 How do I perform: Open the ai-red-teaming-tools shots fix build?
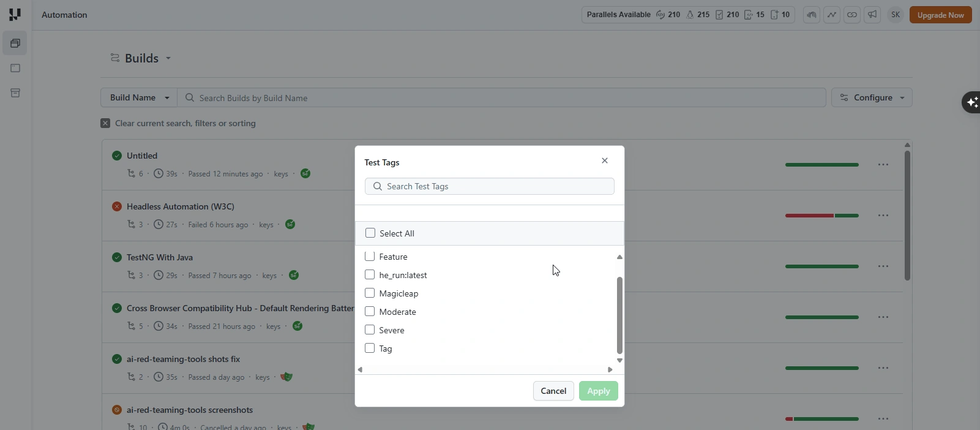[x=184, y=359]
